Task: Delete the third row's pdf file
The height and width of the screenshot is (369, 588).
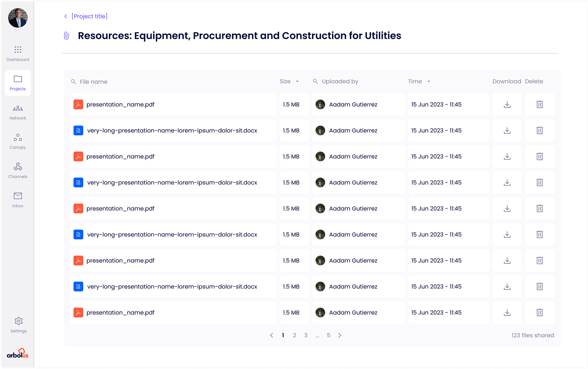Action: click(x=540, y=157)
